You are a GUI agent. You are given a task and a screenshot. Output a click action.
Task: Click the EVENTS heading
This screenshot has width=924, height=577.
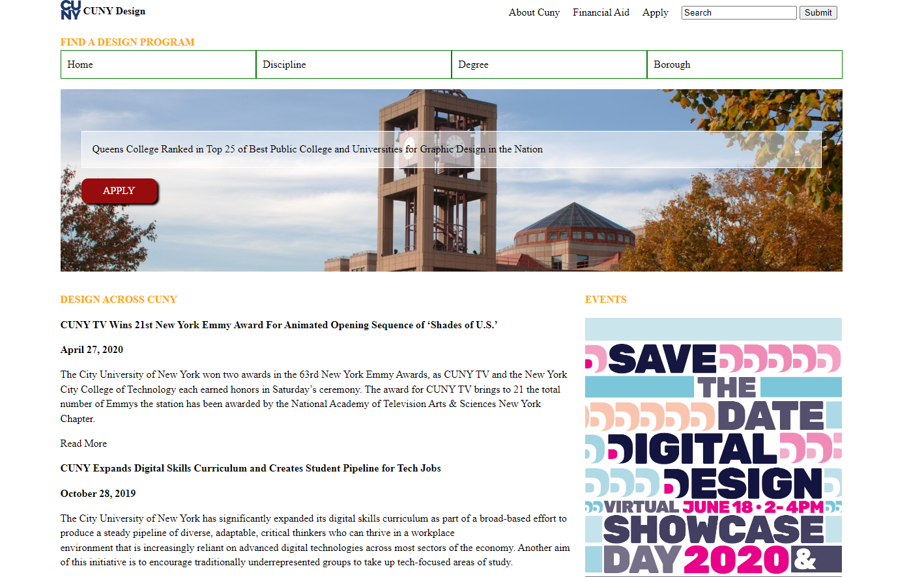[606, 300]
